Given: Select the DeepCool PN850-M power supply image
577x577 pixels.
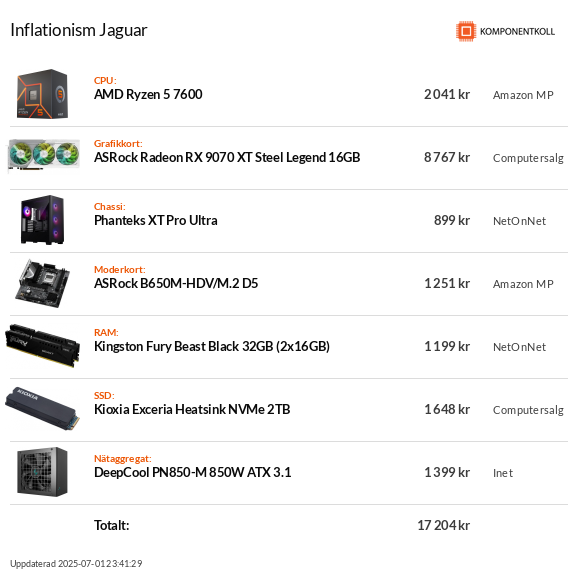Looking at the screenshot, I should pos(42,472).
